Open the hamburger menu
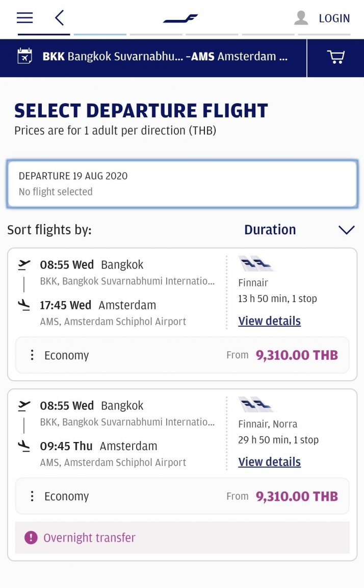Viewport: 364px width, 588px height. [x=24, y=18]
